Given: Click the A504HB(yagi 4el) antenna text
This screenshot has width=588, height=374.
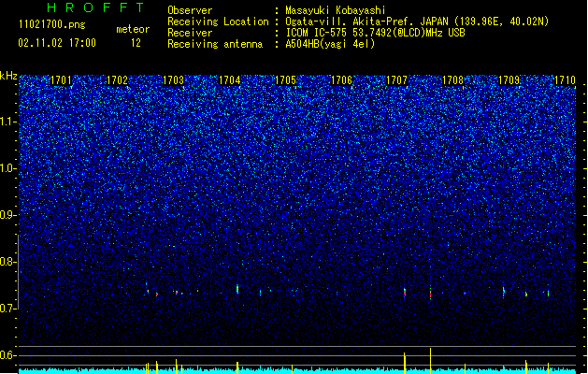Looking at the screenshot, I should pyautogui.click(x=330, y=44).
